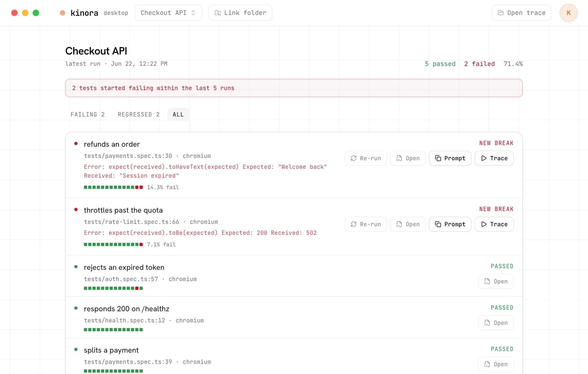Viewport: 588px width, 374px height.
Task: Click splits a payment title
Action: pos(111,350)
